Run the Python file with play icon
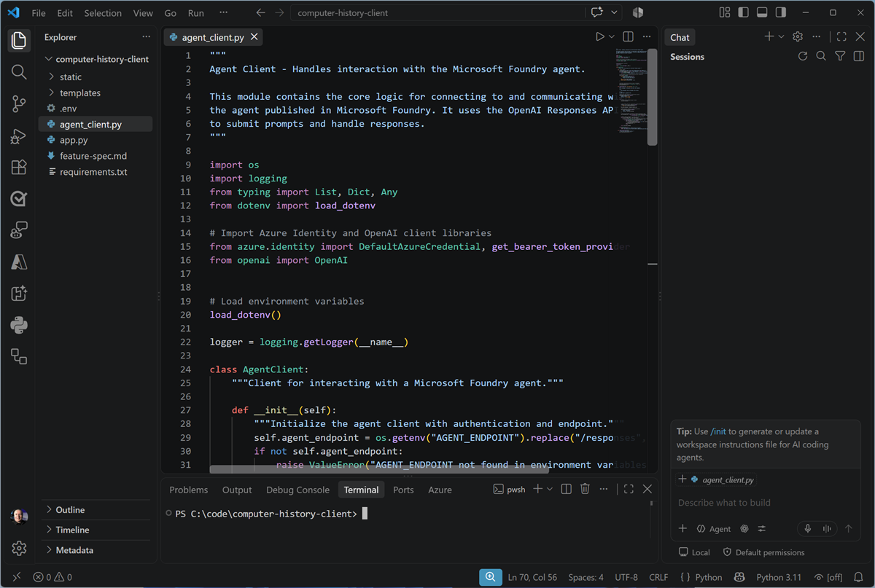 599,36
